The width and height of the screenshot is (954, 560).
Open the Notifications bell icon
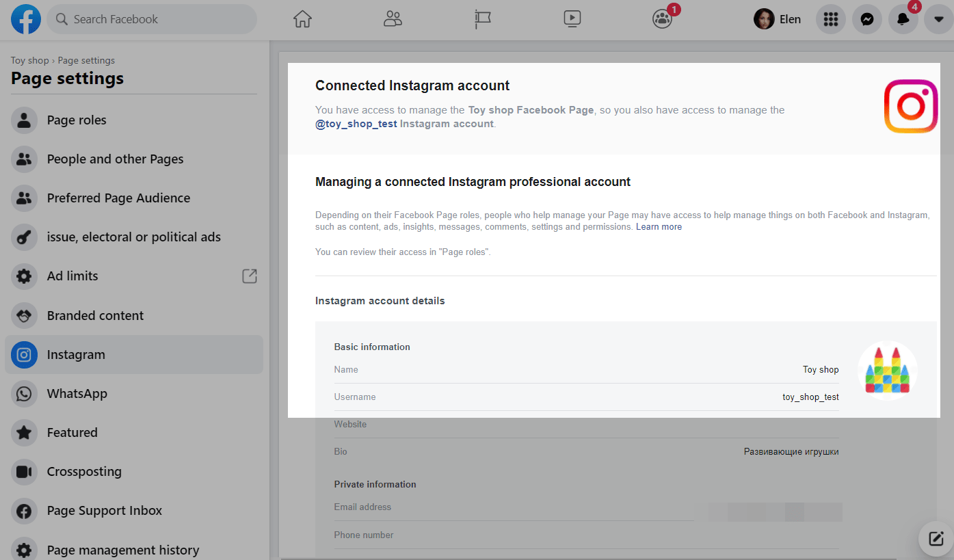[x=903, y=19]
